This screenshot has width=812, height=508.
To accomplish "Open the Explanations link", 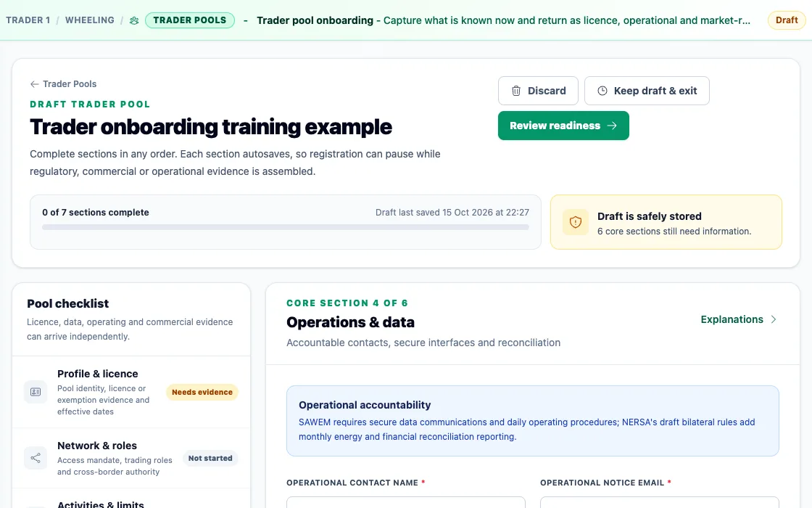I will 739,319.
